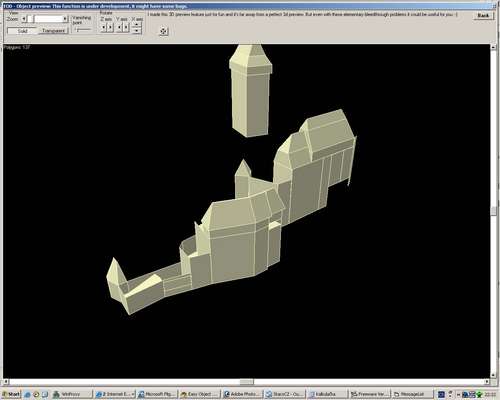Screen dimensions: 500x400
Task: Click the isolated tower model in preview
Action: click(251, 91)
